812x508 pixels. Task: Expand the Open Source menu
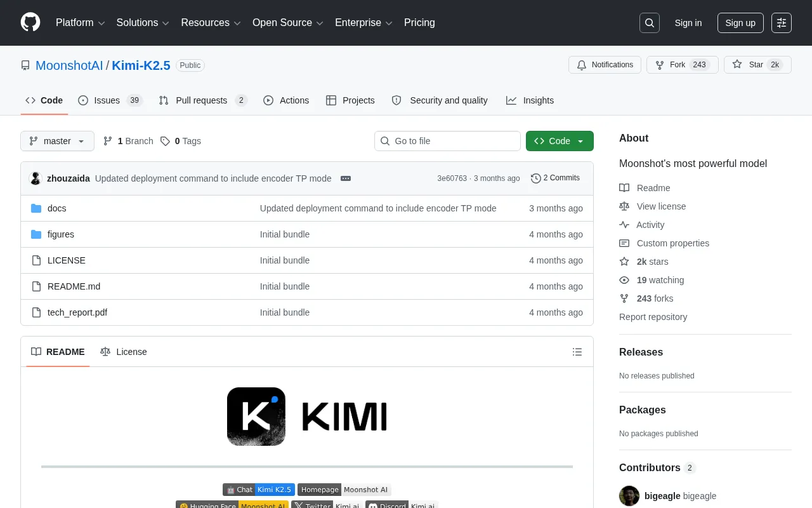(x=288, y=23)
